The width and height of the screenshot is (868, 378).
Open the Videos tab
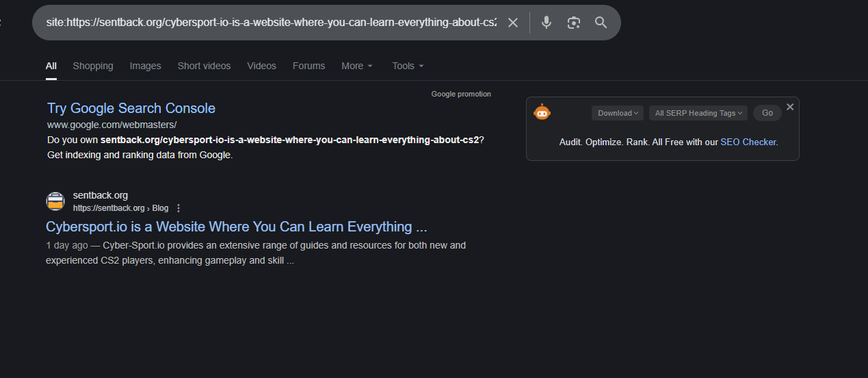point(262,66)
